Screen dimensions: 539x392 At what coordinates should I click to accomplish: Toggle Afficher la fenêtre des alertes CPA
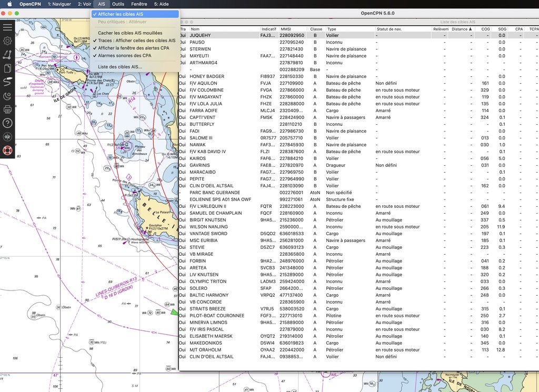tap(135, 48)
